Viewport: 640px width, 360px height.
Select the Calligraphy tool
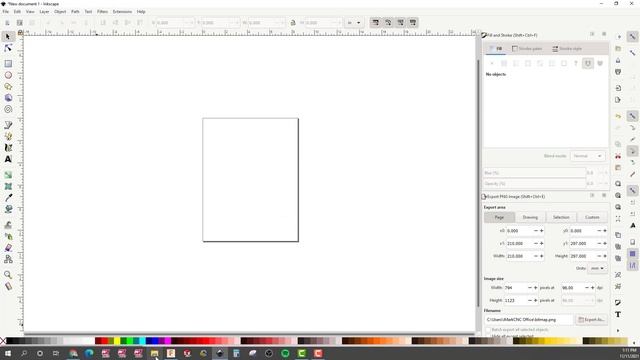8,148
